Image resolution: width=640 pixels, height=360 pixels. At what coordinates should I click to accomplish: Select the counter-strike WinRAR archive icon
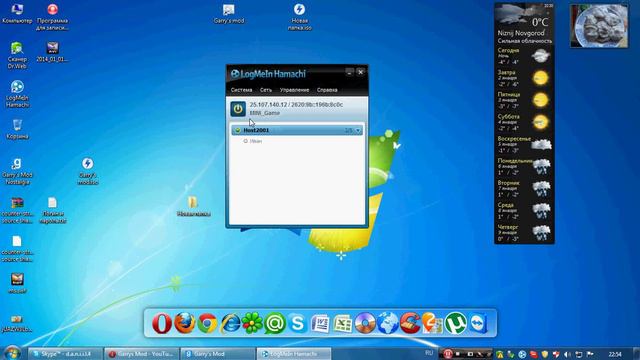tap(17, 210)
